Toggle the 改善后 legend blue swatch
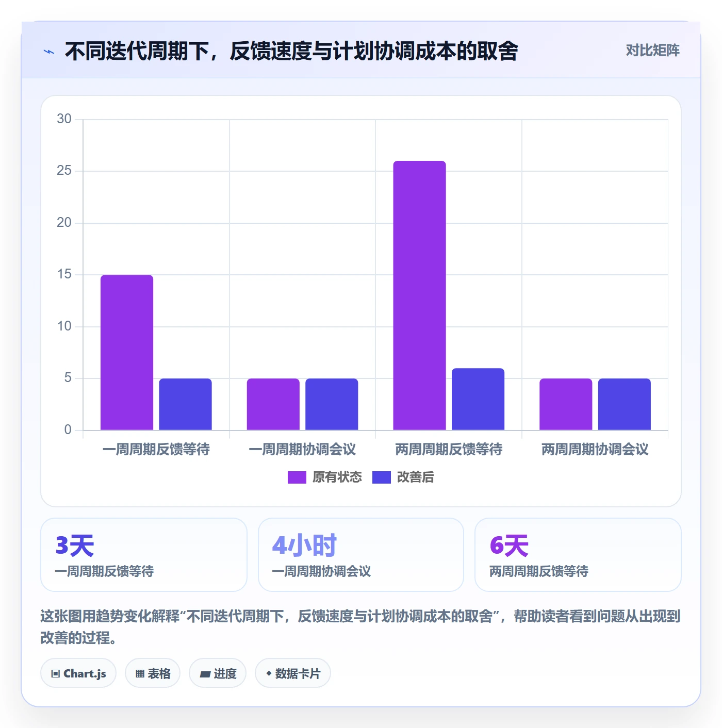 pos(382,477)
